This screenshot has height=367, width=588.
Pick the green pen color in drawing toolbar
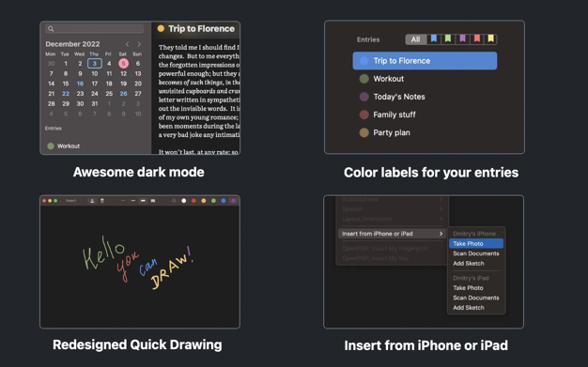(x=213, y=201)
